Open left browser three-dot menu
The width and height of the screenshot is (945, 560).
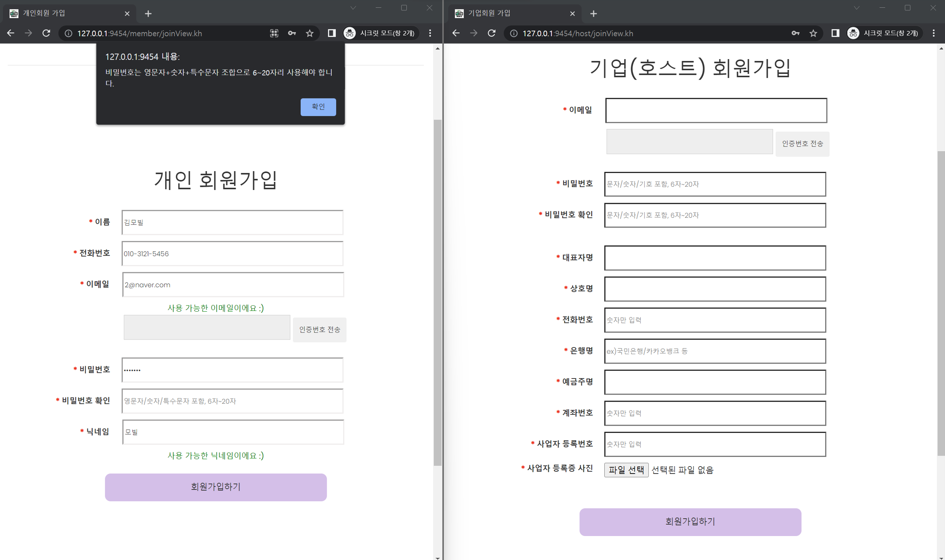(430, 33)
